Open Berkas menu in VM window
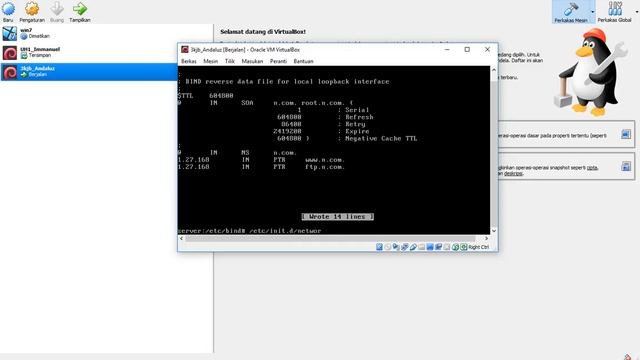Viewport: 640px width, 360px height. pyautogui.click(x=189, y=61)
